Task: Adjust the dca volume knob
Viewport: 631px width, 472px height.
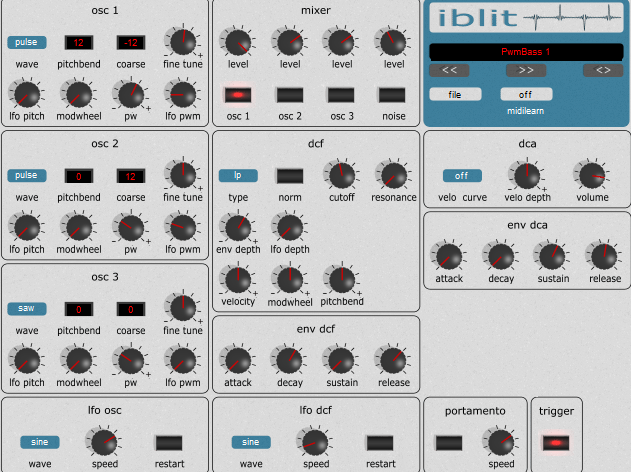Action: [x=590, y=175]
